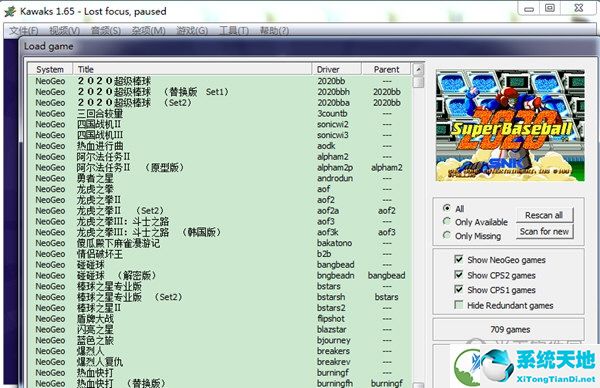The image size is (600, 388).
Task: Open the 音频(S) menu
Action: tap(106, 31)
